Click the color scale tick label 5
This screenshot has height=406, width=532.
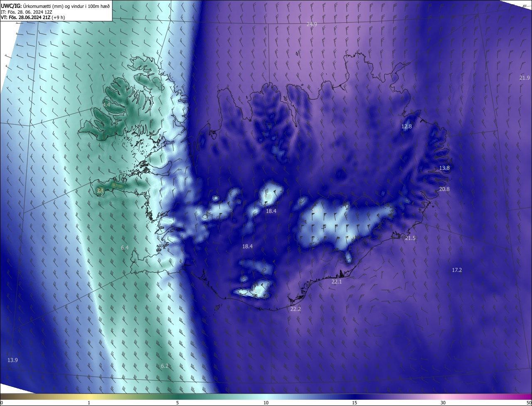point(177,403)
